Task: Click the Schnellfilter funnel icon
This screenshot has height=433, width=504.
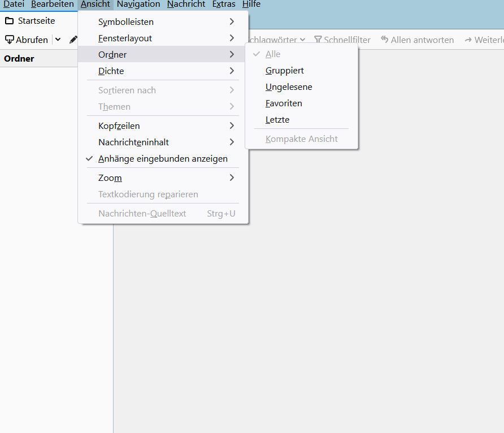Action: click(x=318, y=40)
